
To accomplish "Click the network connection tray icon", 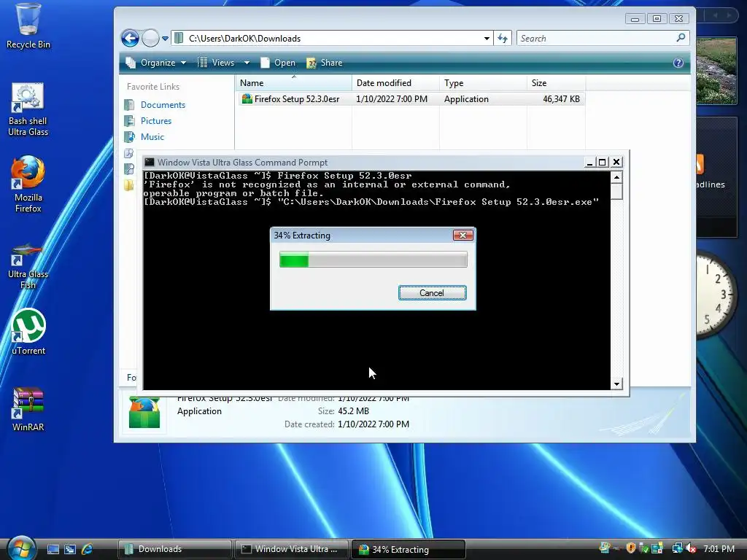I will point(677,548).
